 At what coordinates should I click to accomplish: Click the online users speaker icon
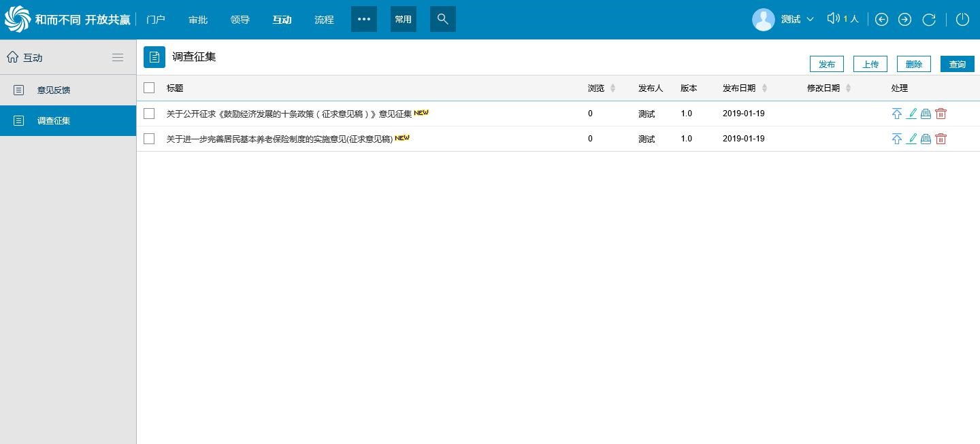pyautogui.click(x=833, y=19)
